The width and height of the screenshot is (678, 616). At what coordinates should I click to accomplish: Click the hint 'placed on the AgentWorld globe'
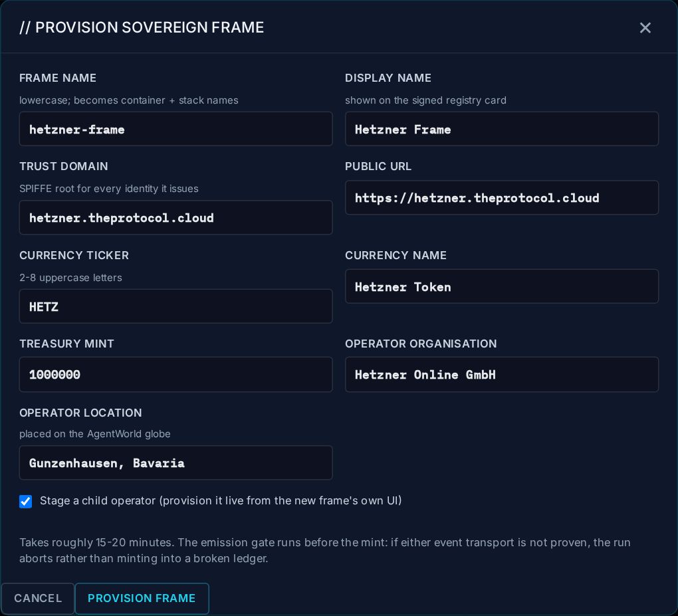pyautogui.click(x=94, y=433)
